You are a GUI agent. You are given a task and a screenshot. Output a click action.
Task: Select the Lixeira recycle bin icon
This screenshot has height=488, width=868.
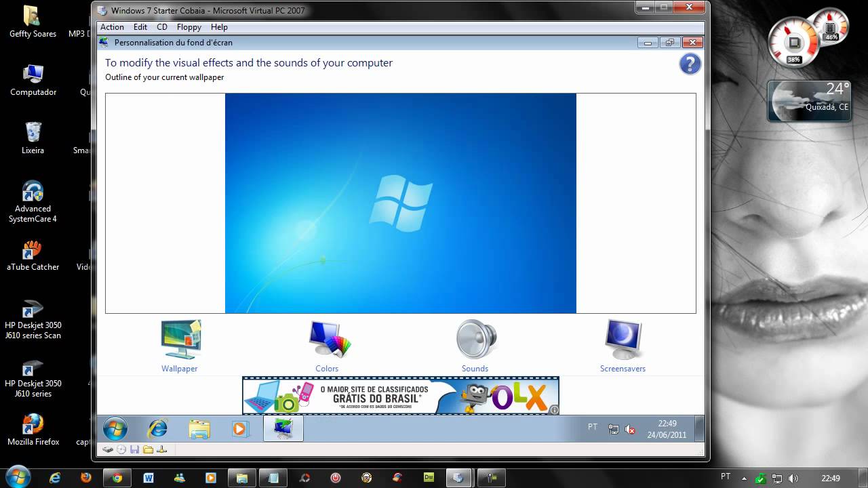coord(33,138)
